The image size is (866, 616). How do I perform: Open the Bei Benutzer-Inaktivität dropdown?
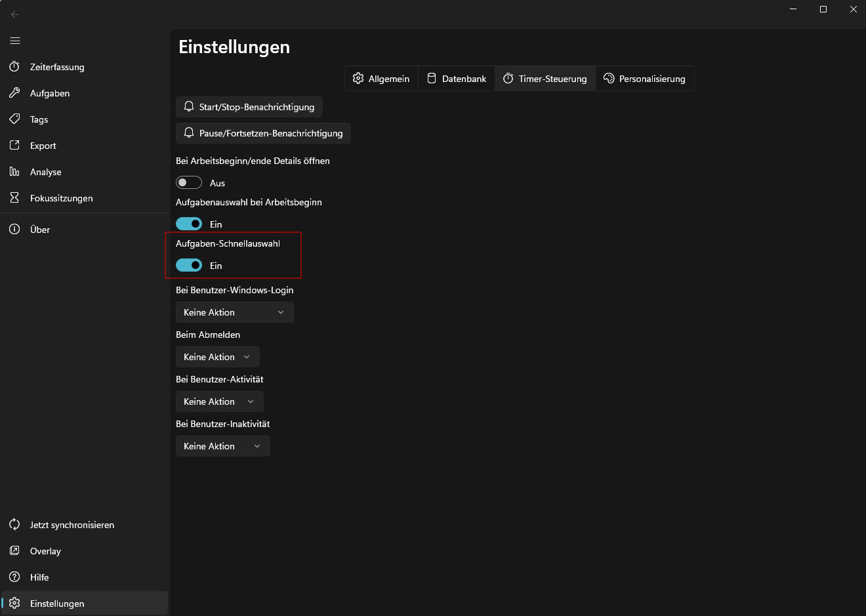[x=222, y=445]
